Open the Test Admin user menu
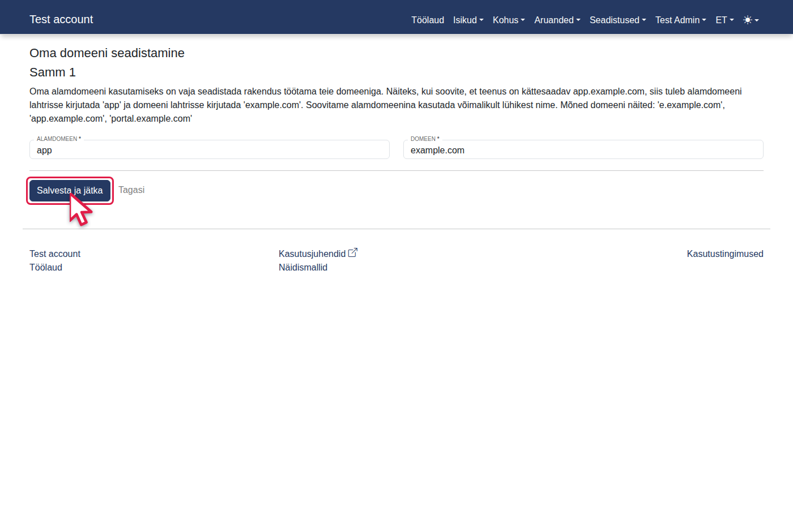Viewport: 793px width, 532px height. [681, 20]
